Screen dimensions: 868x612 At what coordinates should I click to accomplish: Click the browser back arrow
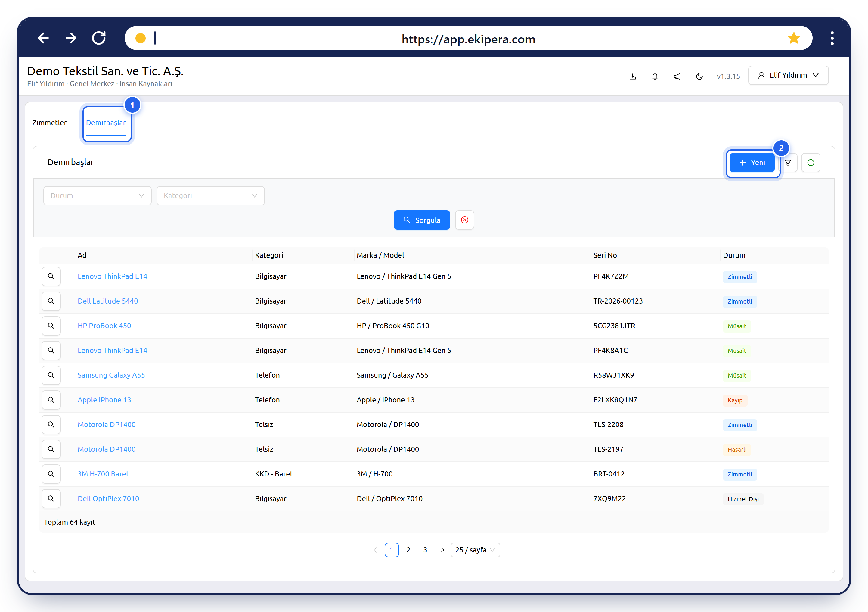click(43, 38)
